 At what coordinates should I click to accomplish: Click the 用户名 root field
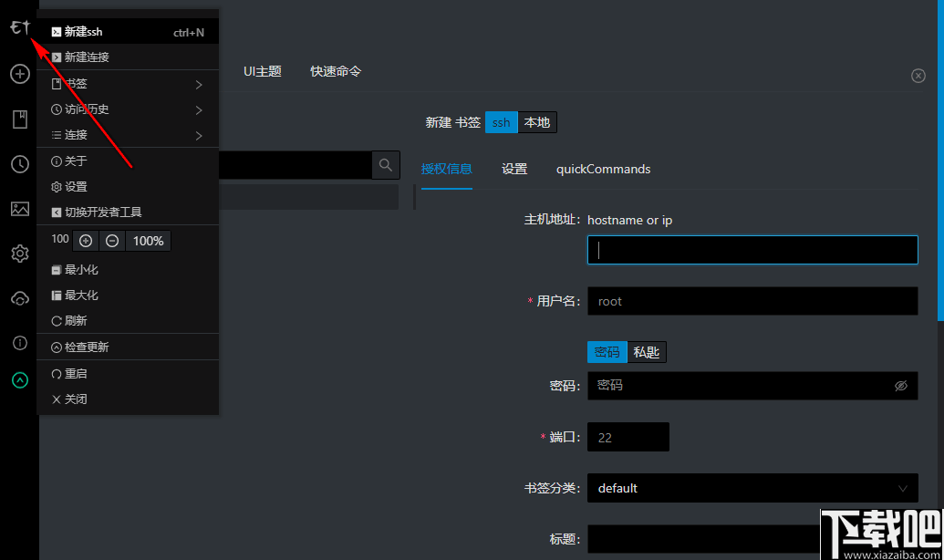coord(752,301)
